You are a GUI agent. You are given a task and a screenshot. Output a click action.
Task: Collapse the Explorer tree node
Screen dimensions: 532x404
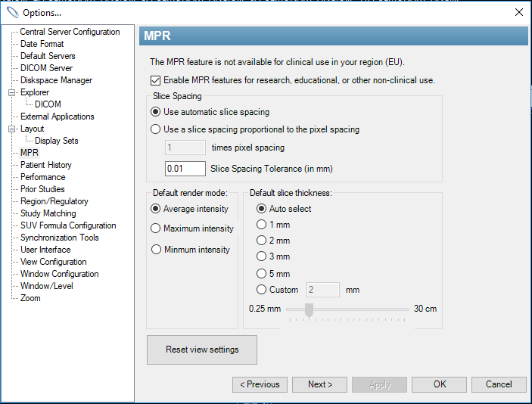click(x=12, y=92)
